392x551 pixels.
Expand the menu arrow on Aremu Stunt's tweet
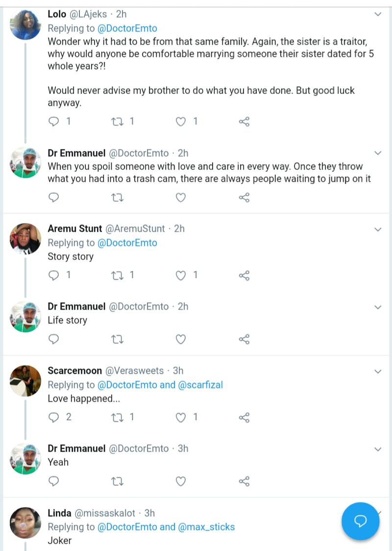tap(378, 229)
